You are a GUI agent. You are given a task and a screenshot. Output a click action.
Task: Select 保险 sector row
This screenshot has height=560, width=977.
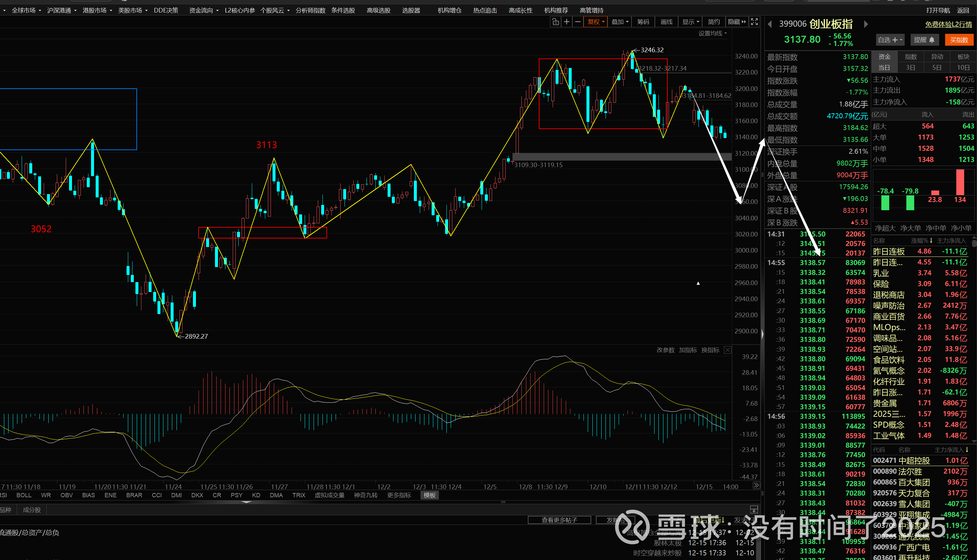[x=881, y=284]
